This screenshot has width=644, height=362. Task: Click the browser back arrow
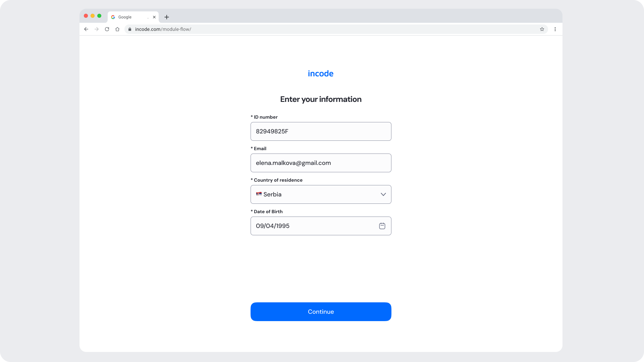(x=86, y=29)
